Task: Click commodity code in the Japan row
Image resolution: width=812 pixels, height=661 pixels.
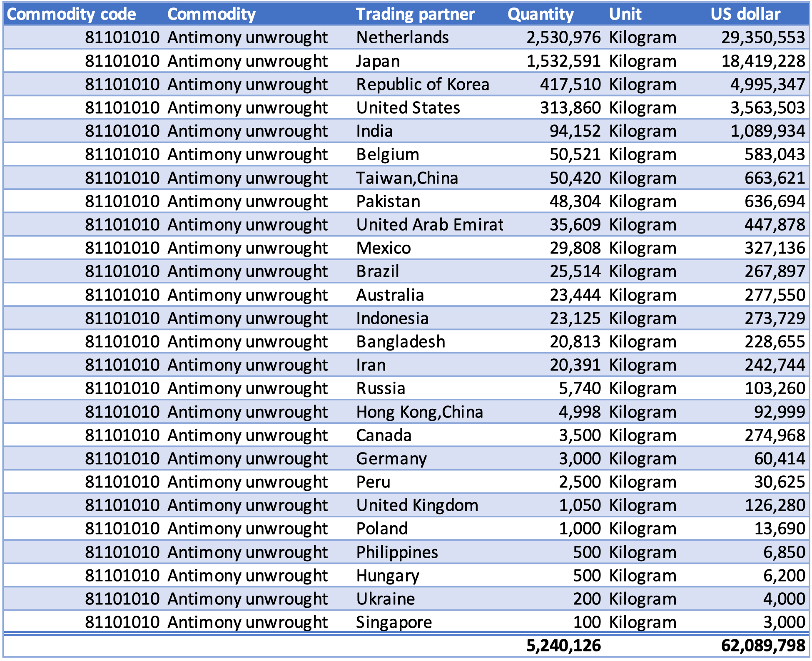Action: [x=122, y=61]
